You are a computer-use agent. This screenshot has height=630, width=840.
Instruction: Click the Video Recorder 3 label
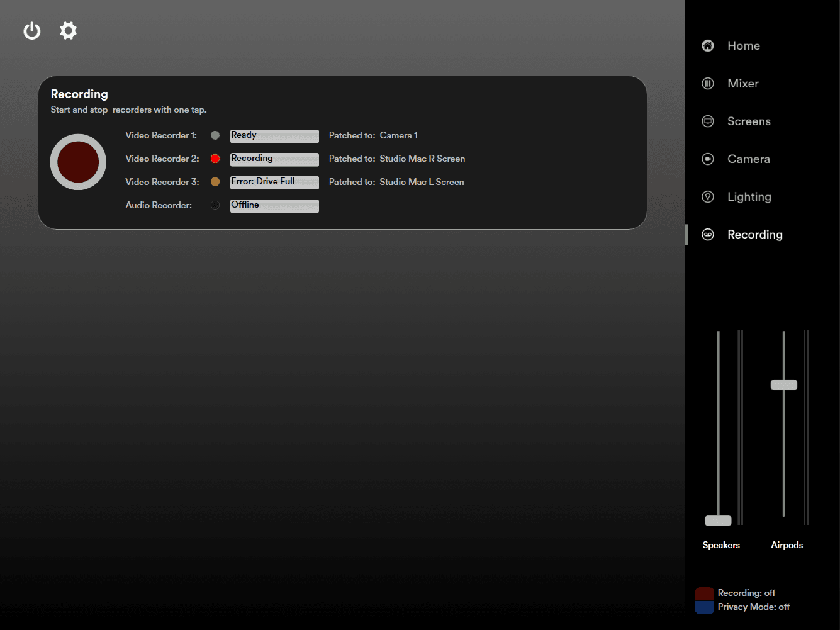click(x=162, y=182)
